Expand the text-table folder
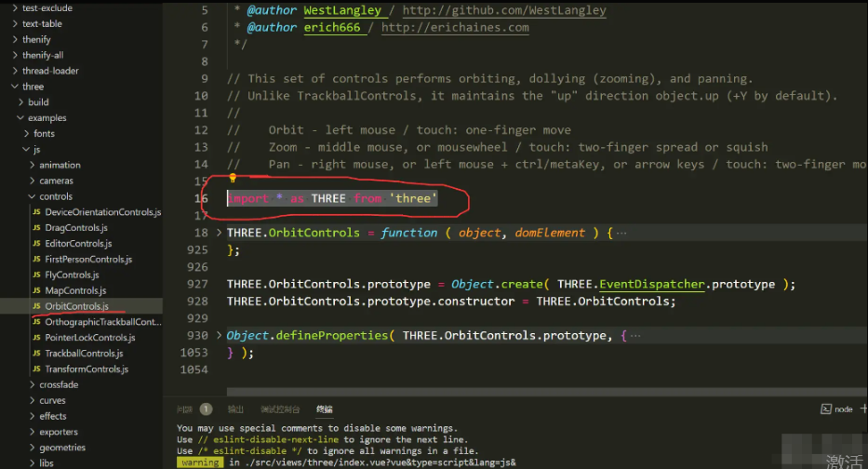This screenshot has width=868, height=469. [x=15, y=24]
